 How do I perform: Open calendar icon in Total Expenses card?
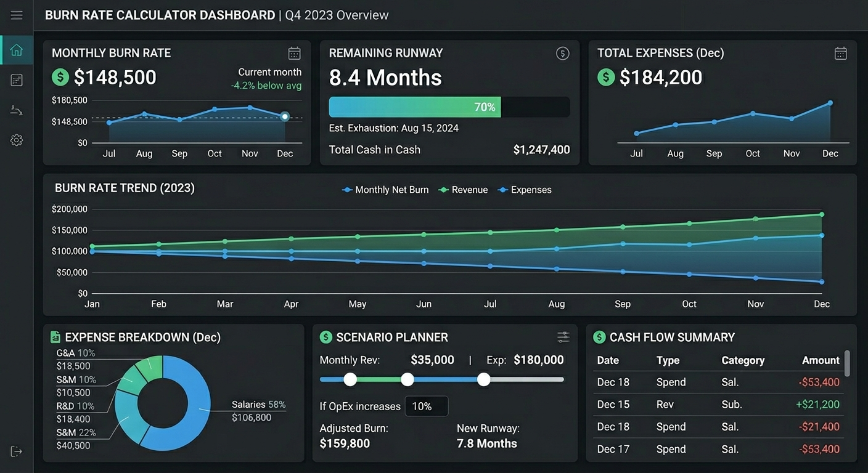(841, 53)
